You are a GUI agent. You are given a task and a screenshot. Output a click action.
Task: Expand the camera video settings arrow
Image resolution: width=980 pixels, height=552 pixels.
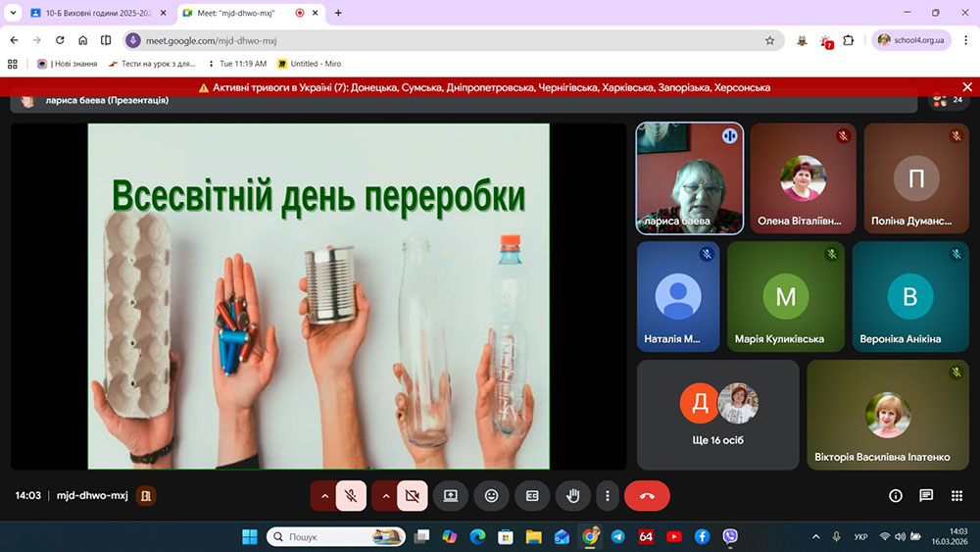[385, 496]
